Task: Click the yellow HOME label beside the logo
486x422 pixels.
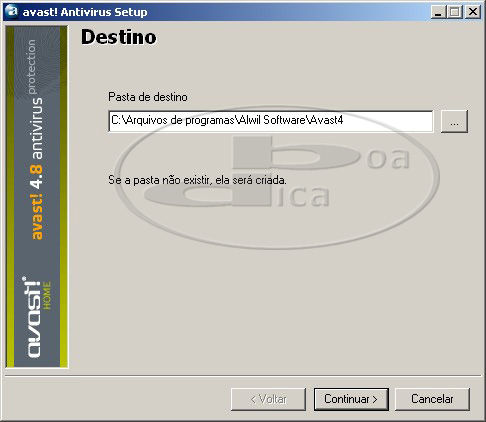Action: pyautogui.click(x=47, y=295)
